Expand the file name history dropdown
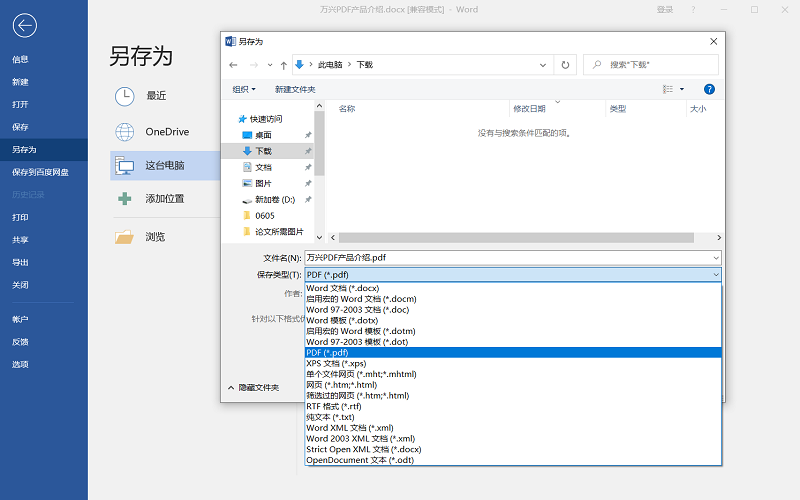The height and width of the screenshot is (500, 800). pyautogui.click(x=716, y=258)
